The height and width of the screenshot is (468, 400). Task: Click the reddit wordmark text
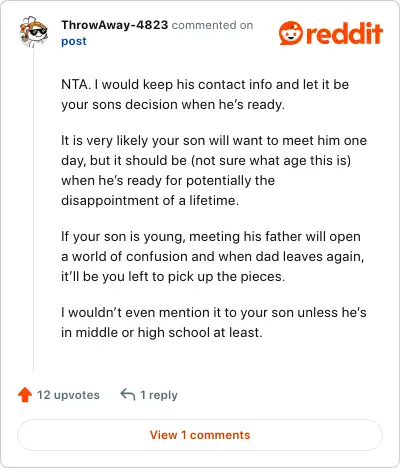[344, 33]
